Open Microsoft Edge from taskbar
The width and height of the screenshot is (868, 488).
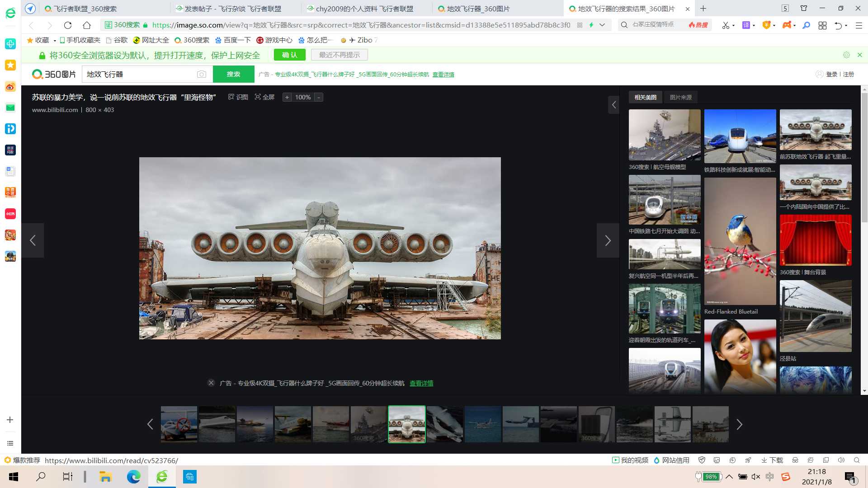pos(134,477)
